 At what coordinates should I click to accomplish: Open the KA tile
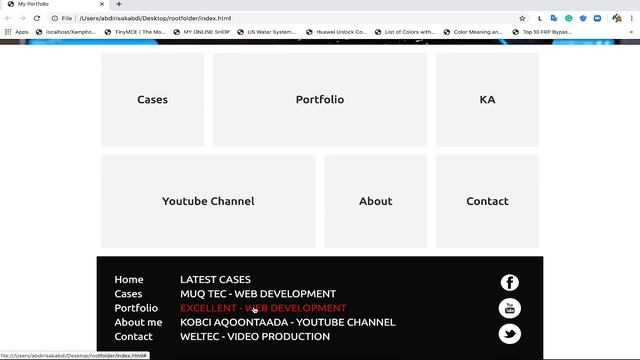coord(487,99)
